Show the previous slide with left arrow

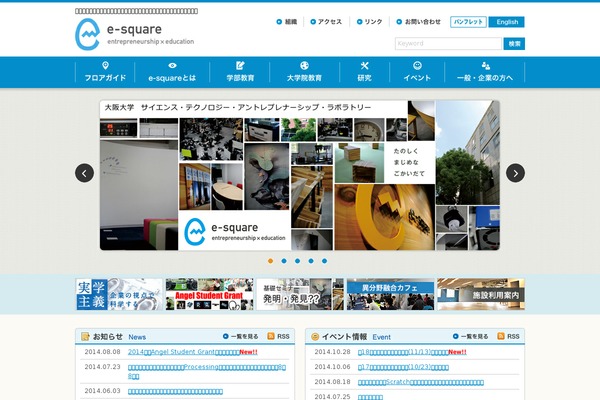click(85, 173)
